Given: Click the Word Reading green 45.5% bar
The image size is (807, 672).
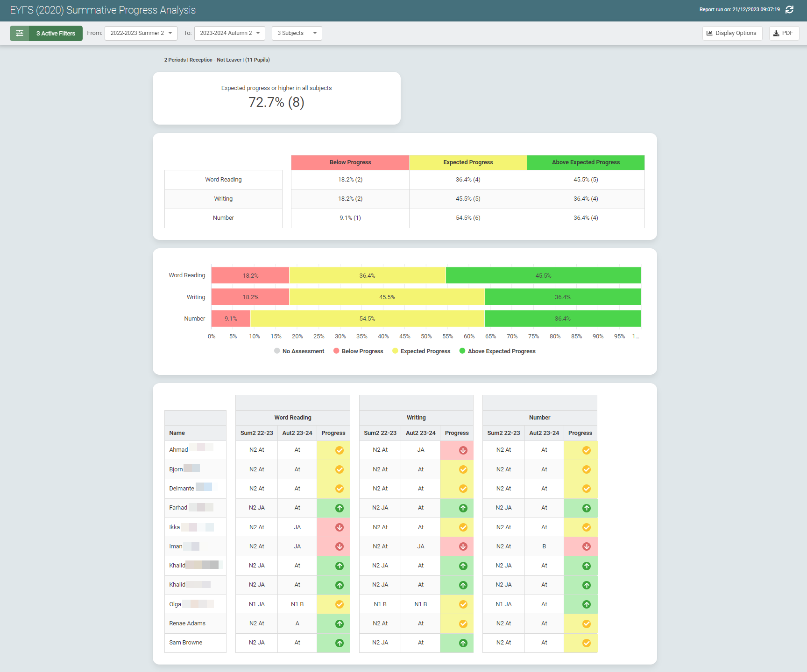Looking at the screenshot, I should point(543,275).
